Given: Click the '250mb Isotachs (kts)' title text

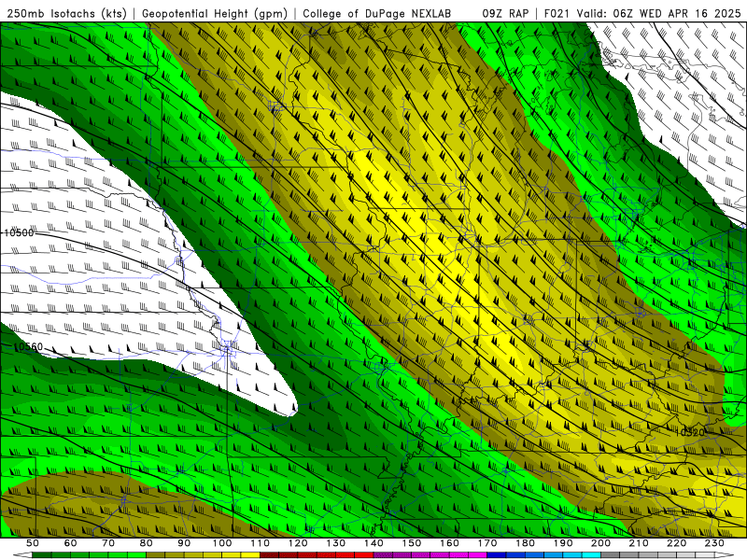Looking at the screenshot, I should 66,13.
